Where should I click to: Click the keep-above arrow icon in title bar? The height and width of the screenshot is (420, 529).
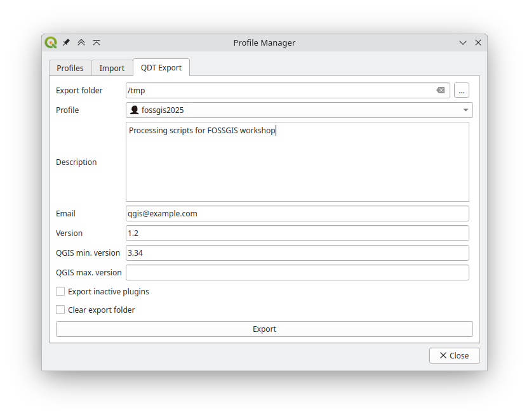coord(97,43)
